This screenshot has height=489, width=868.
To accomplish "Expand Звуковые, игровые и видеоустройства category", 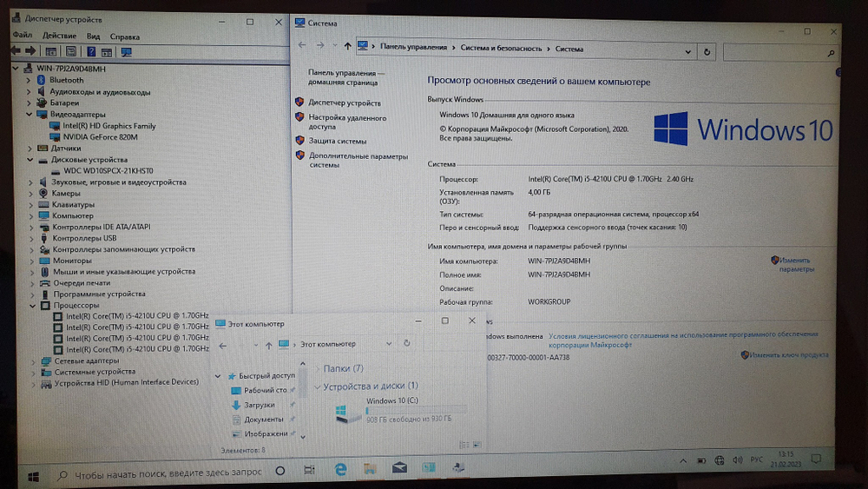I will (x=31, y=182).
